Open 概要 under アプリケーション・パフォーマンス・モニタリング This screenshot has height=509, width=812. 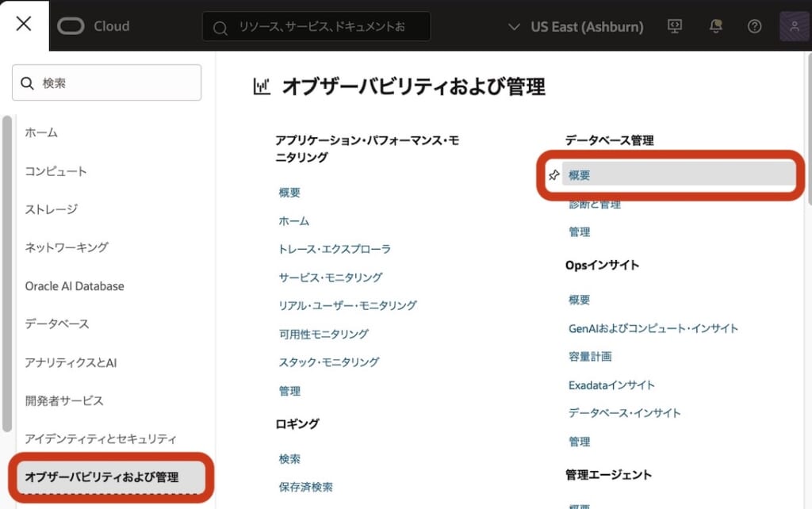(x=289, y=193)
